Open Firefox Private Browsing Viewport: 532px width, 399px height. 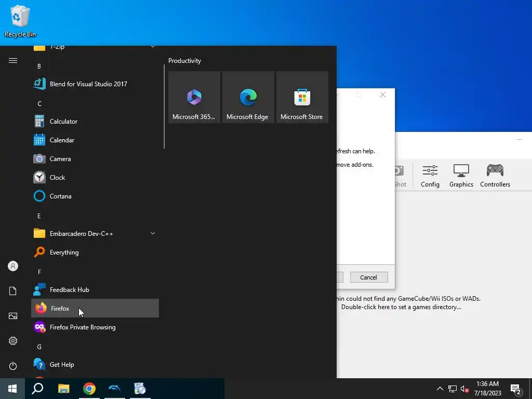[x=95, y=327]
